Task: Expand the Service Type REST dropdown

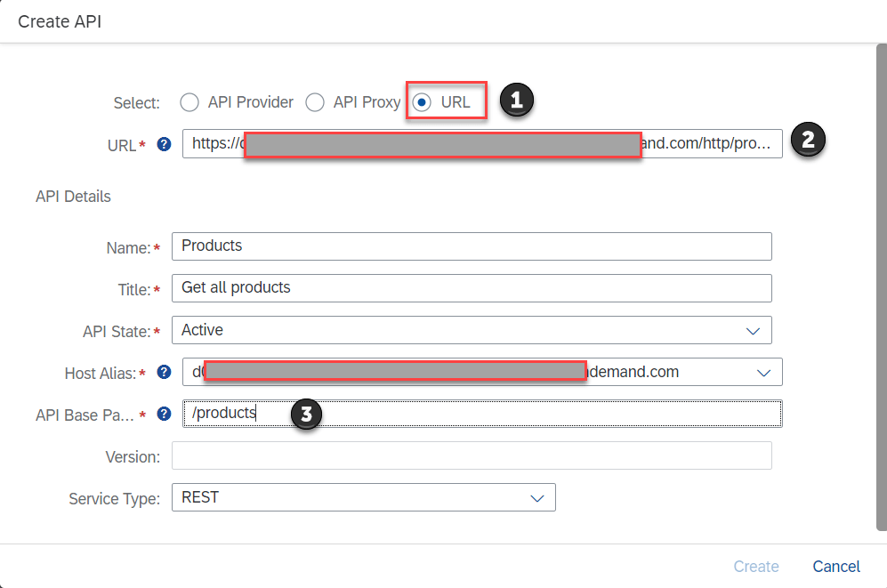Action: (537, 498)
